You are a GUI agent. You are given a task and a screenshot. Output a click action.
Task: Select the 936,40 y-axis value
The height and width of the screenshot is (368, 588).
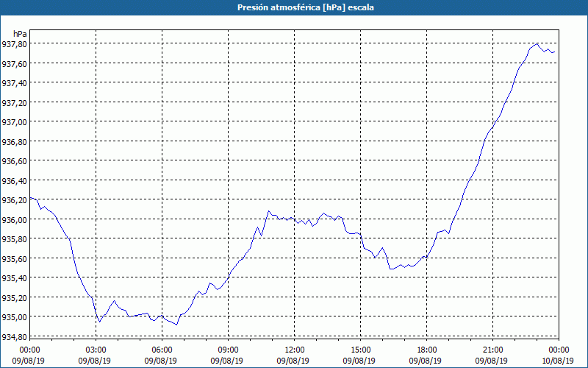pos(15,181)
